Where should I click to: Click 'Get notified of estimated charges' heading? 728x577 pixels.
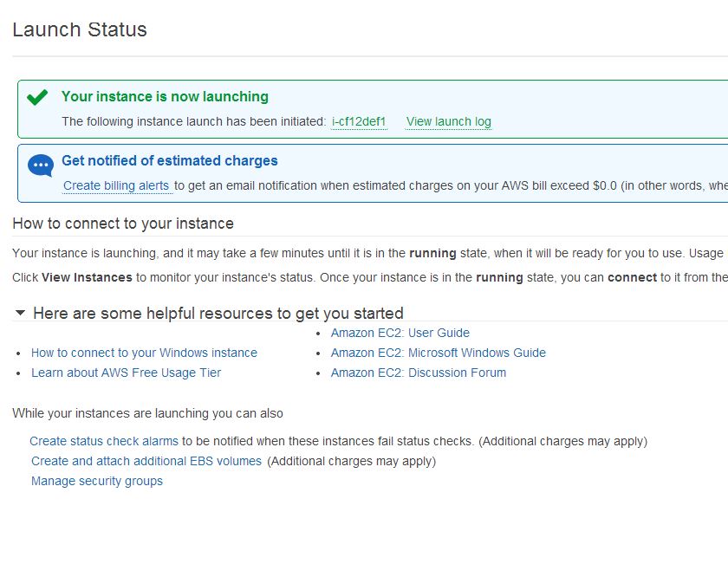click(x=169, y=161)
